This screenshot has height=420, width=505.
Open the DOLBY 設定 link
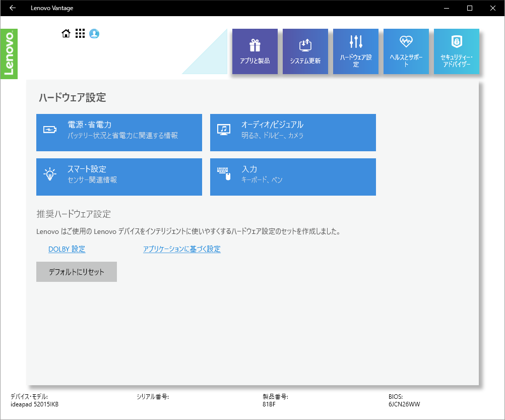pyautogui.click(x=67, y=249)
